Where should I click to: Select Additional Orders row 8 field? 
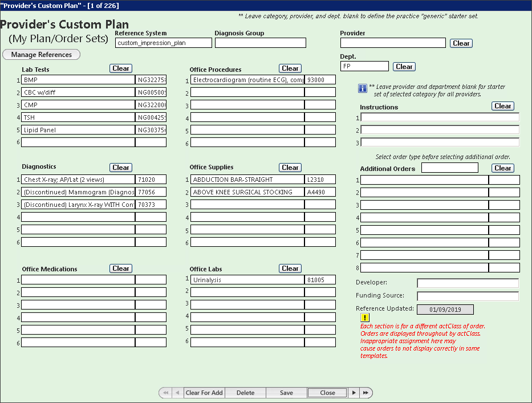click(424, 268)
